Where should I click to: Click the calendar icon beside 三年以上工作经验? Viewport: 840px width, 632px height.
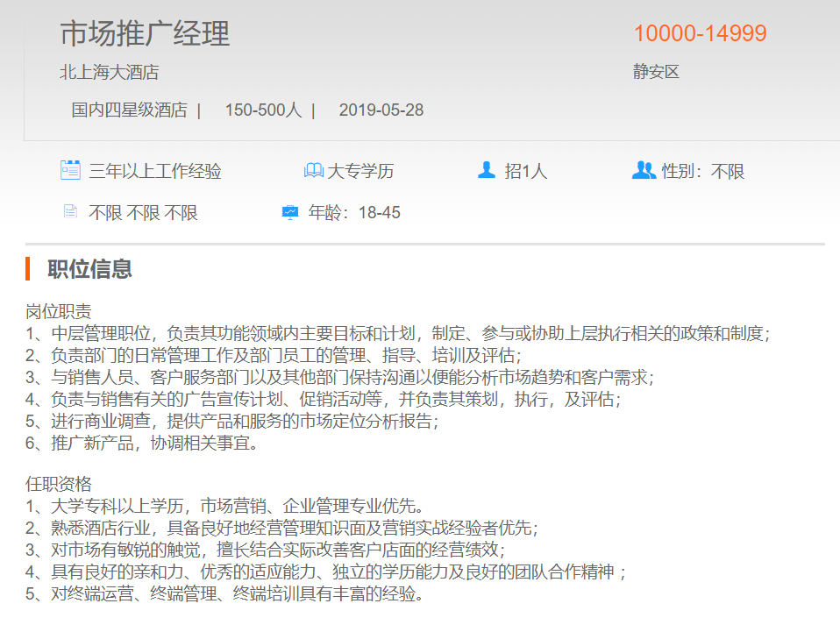pos(70,170)
